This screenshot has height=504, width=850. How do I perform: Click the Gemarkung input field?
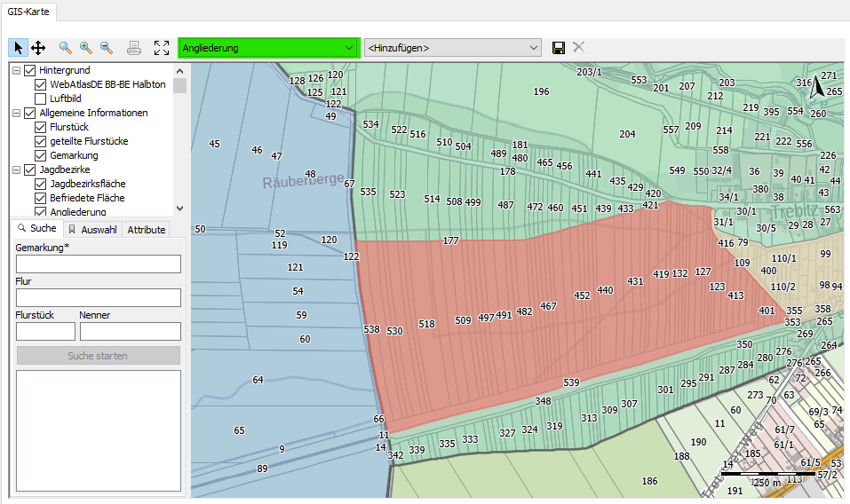98,264
